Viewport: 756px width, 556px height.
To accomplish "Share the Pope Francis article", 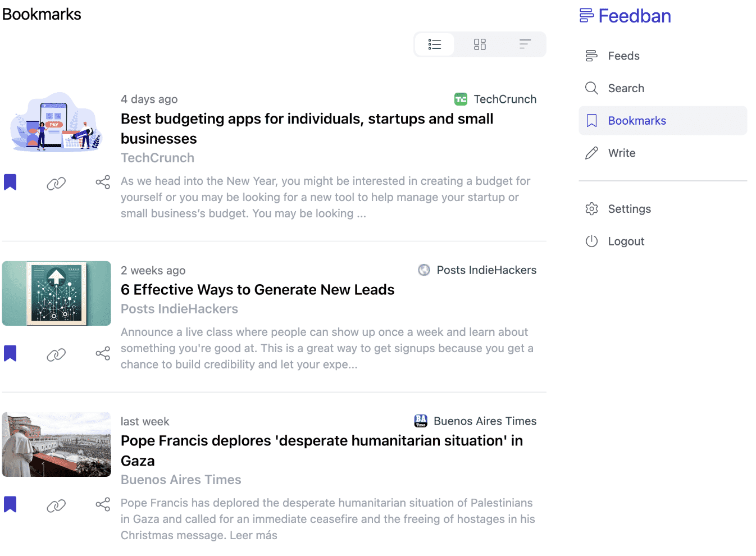I will (103, 505).
